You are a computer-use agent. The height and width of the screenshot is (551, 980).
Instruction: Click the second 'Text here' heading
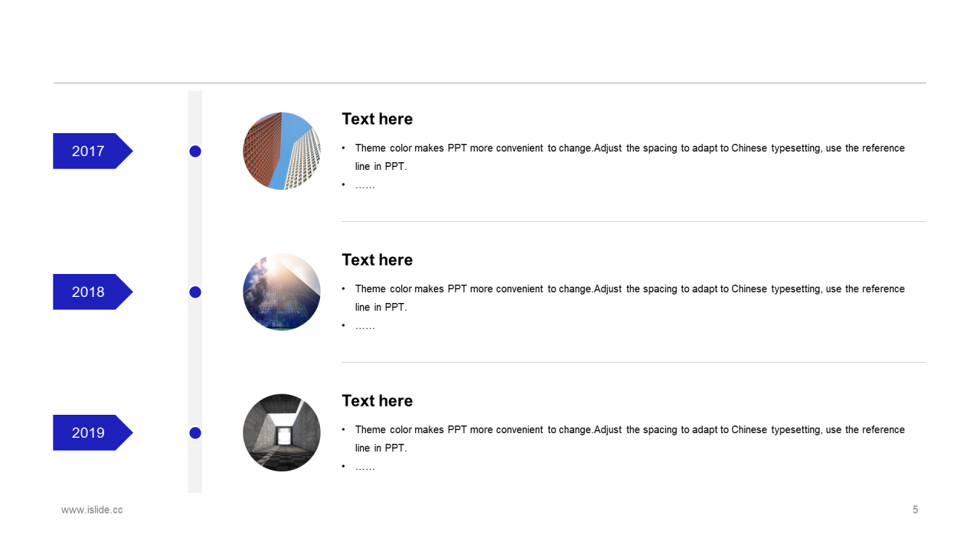click(x=377, y=259)
